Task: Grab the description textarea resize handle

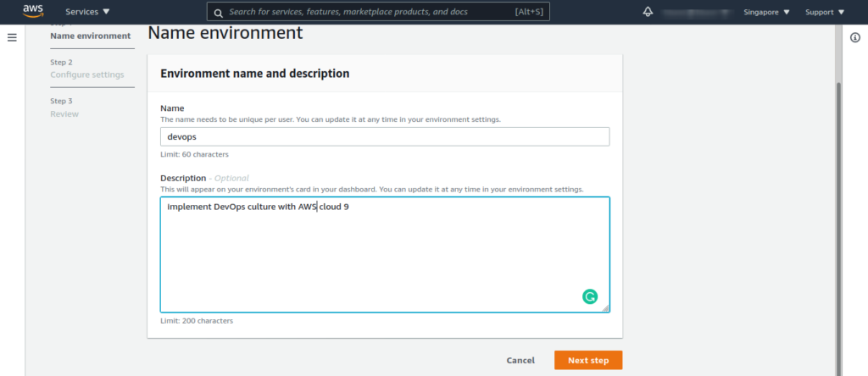Action: pos(605,308)
